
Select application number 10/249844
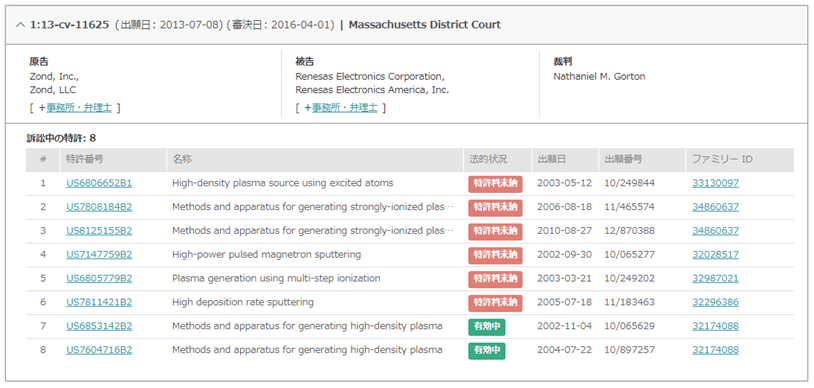tap(630, 183)
